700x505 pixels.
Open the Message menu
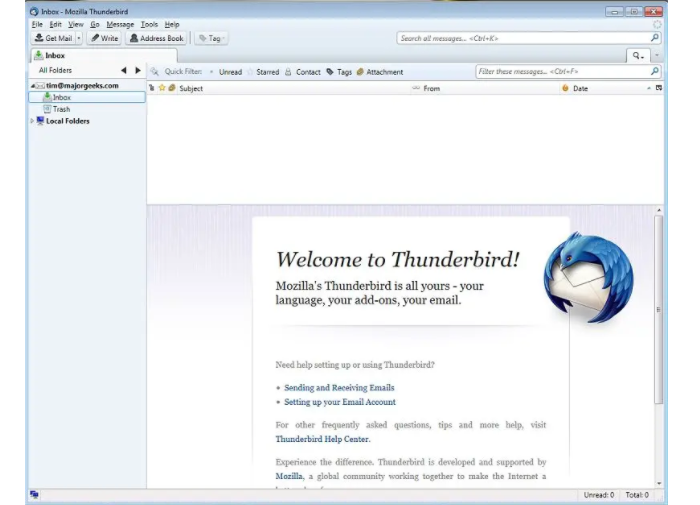pos(120,25)
